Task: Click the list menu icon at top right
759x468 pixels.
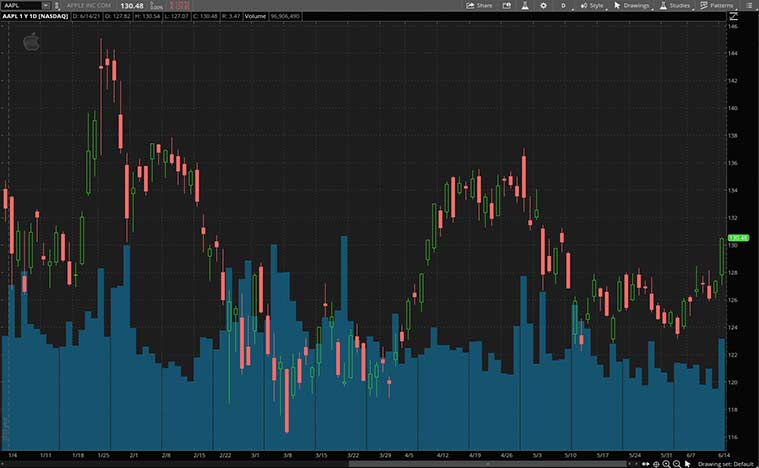Action: click(749, 5)
